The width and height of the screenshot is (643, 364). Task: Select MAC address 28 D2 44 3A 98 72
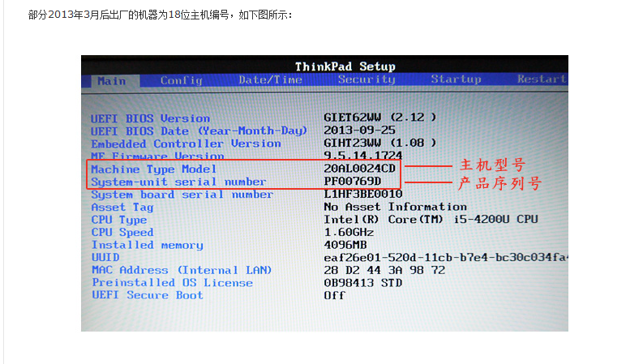[x=384, y=270]
